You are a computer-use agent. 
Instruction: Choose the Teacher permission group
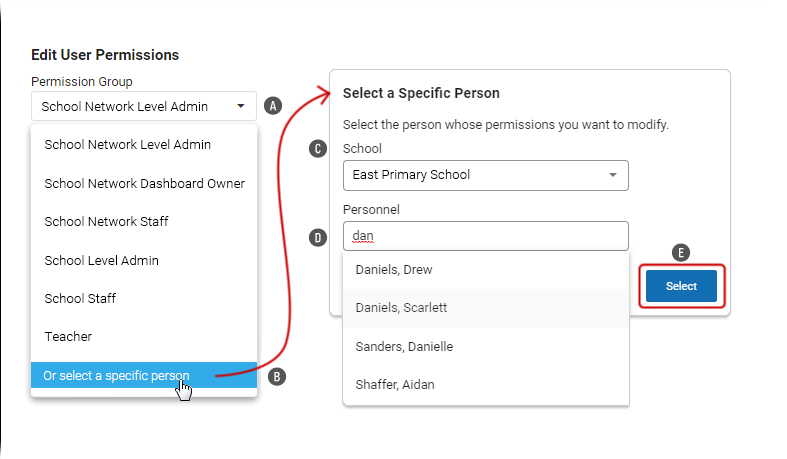(x=144, y=337)
